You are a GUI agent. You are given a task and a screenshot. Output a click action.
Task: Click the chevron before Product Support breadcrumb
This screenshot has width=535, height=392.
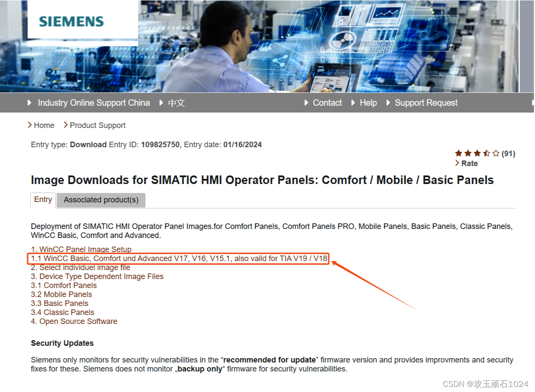pyautogui.click(x=66, y=125)
